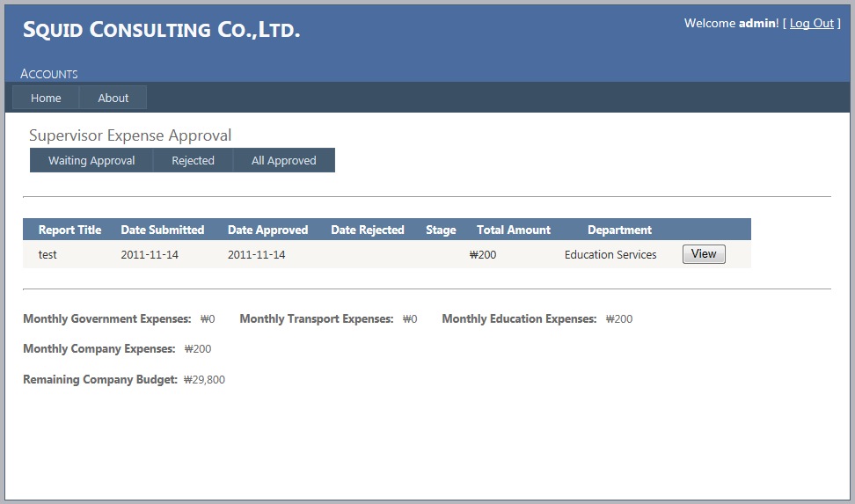Click the 'test' report title cell
The width and height of the screenshot is (855, 504).
[47, 255]
